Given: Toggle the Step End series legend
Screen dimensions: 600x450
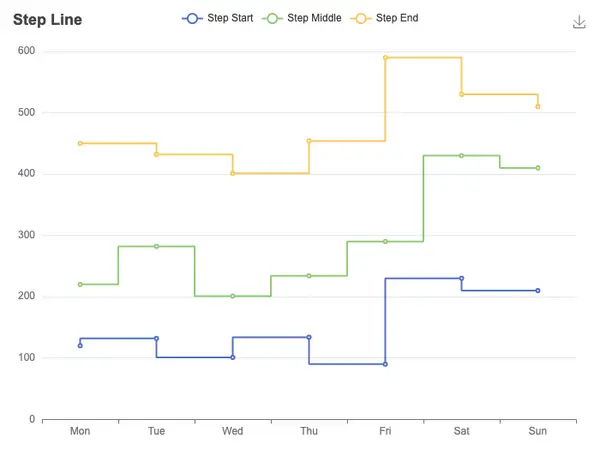Looking at the screenshot, I should coord(385,18).
